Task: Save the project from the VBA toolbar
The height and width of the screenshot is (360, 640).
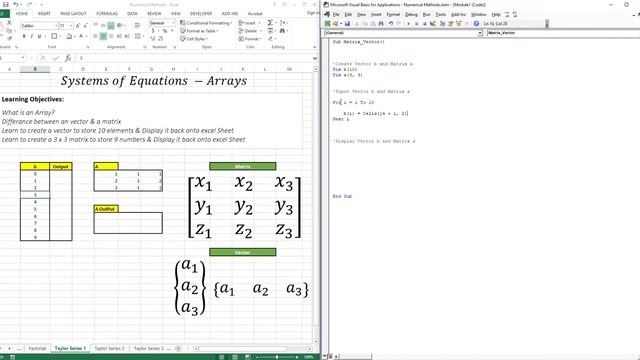Action: pos(347,24)
